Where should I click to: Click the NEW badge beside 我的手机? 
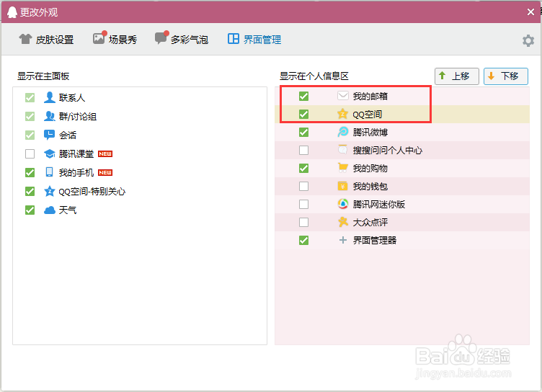[x=105, y=172]
